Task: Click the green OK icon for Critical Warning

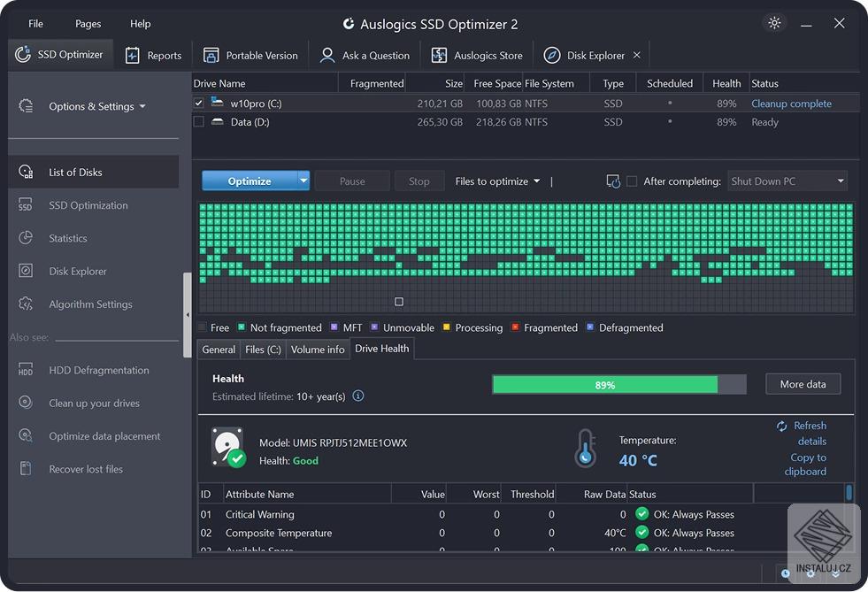Action: coord(641,514)
